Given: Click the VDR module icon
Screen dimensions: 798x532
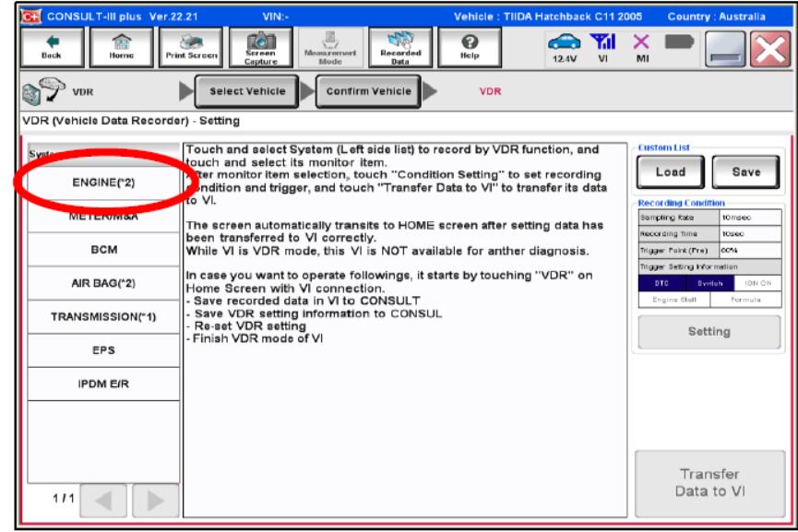Looking at the screenshot, I should (43, 91).
